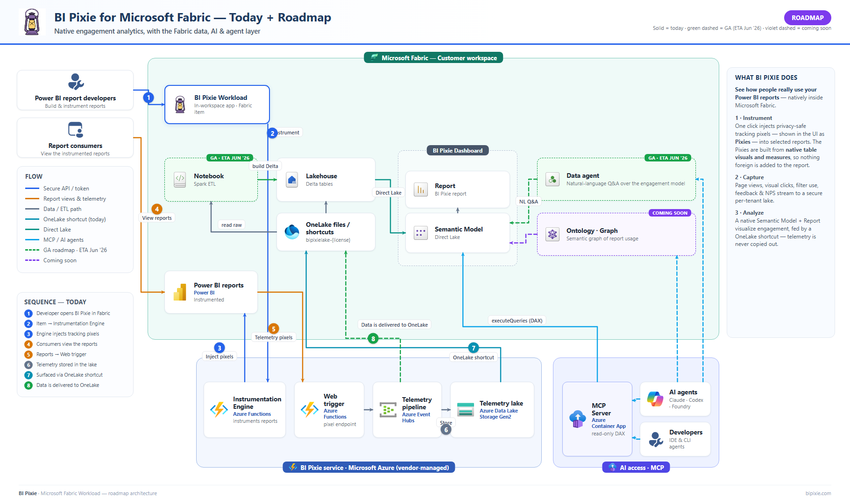The image size is (850, 504).
Task: Click the BI Pixie lantern logo in header
Action: 32,22
